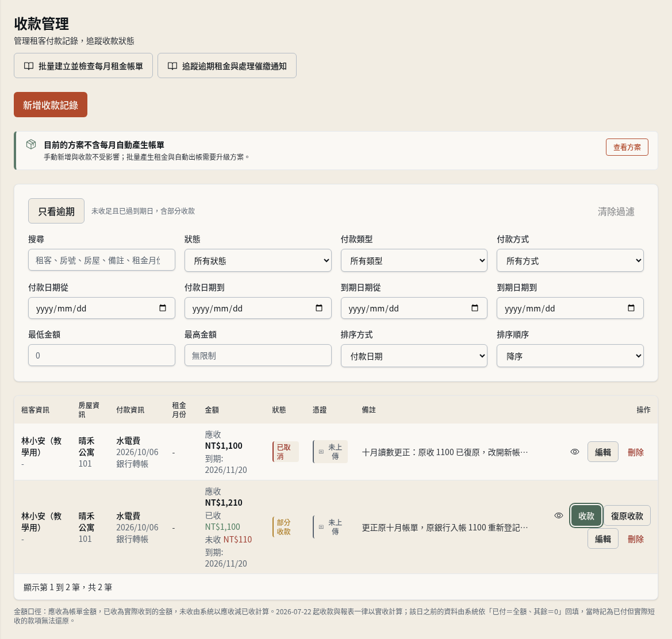Click 顯示第 1 到 2 筆 pagination text
The width and height of the screenshot is (672, 639).
pyautogui.click(x=68, y=587)
